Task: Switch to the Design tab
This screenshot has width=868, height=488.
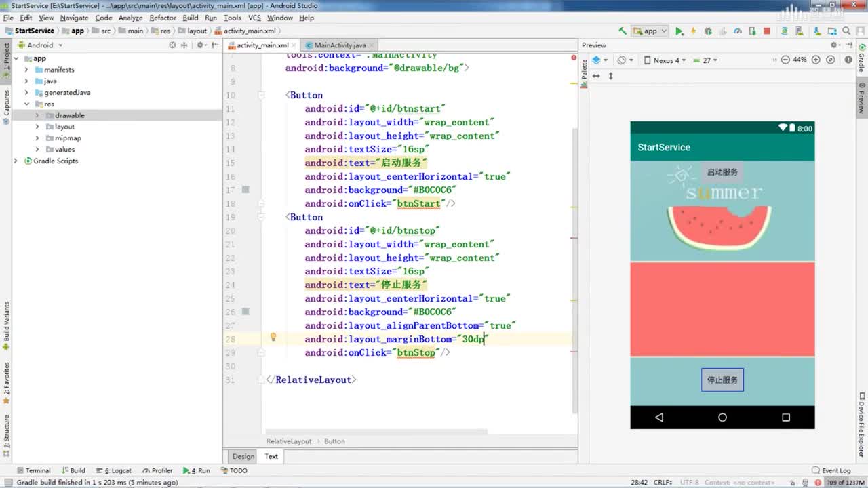Action: point(243,457)
